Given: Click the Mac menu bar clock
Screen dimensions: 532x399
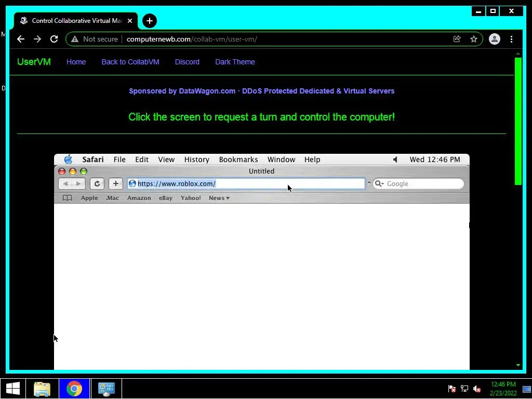Looking at the screenshot, I should [x=435, y=159].
